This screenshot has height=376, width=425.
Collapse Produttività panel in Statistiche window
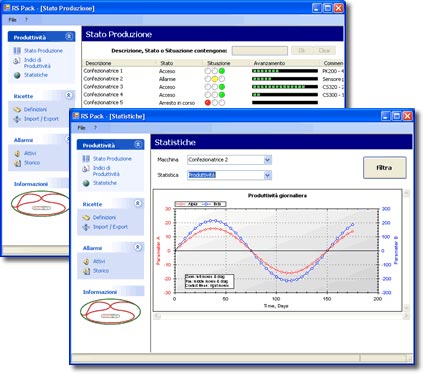click(x=138, y=145)
